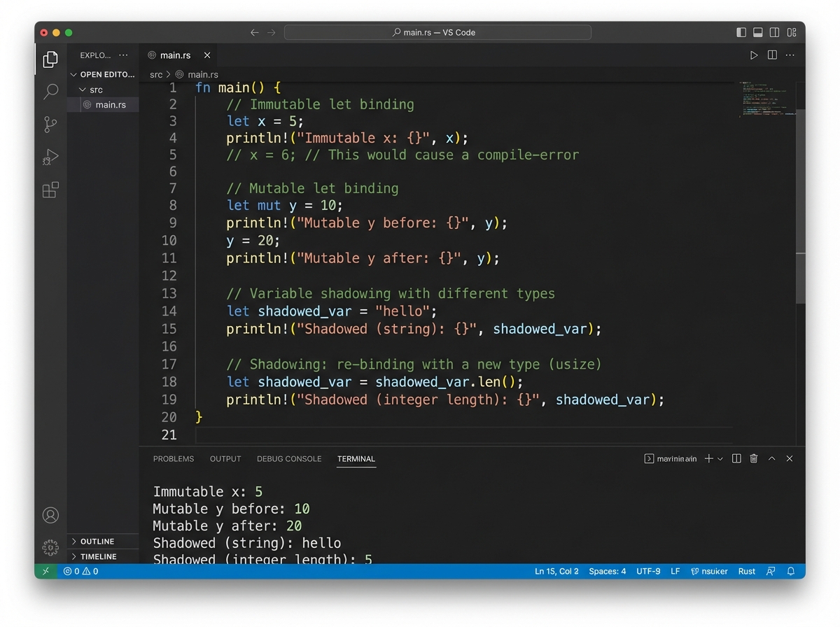This screenshot has width=840, height=627.
Task: Click the Run code triangle icon
Action: (753, 55)
